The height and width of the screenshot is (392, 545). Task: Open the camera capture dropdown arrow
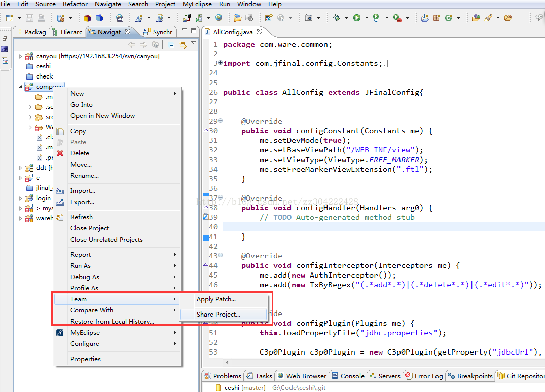[x=318, y=18]
